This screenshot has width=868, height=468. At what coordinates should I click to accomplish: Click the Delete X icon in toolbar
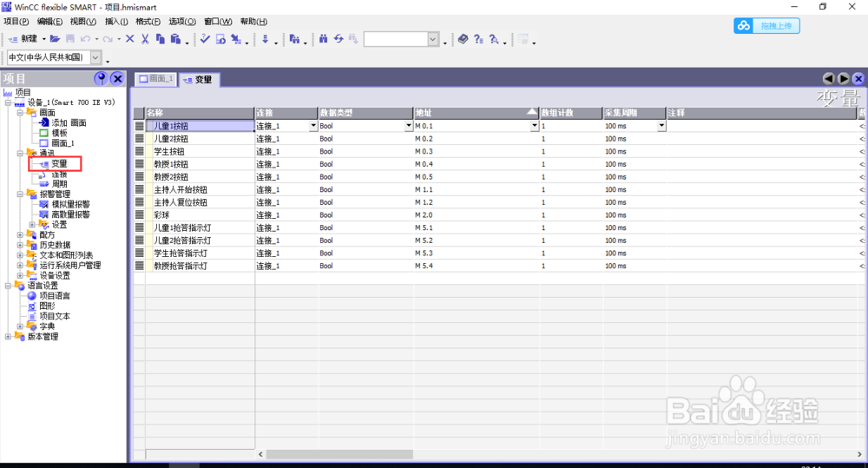[130, 39]
